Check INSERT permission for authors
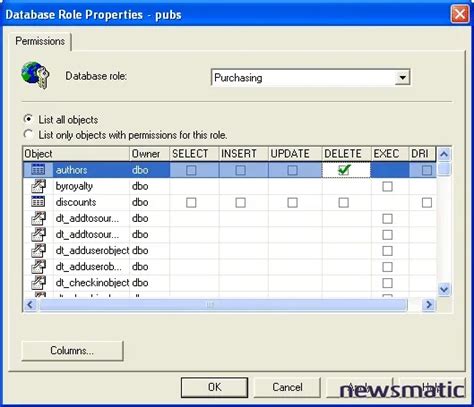 [x=240, y=170]
